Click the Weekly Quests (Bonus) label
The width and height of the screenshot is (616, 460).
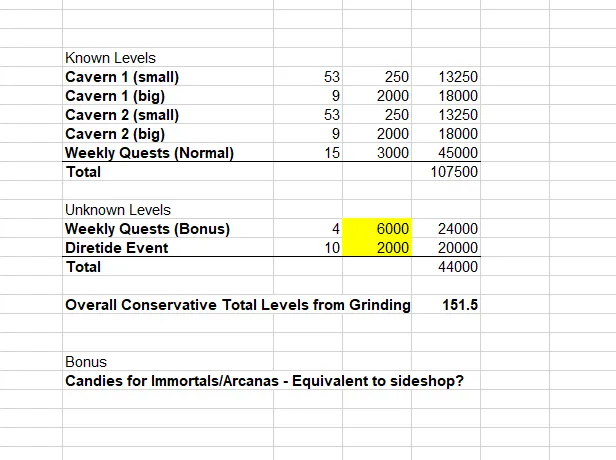click(148, 229)
